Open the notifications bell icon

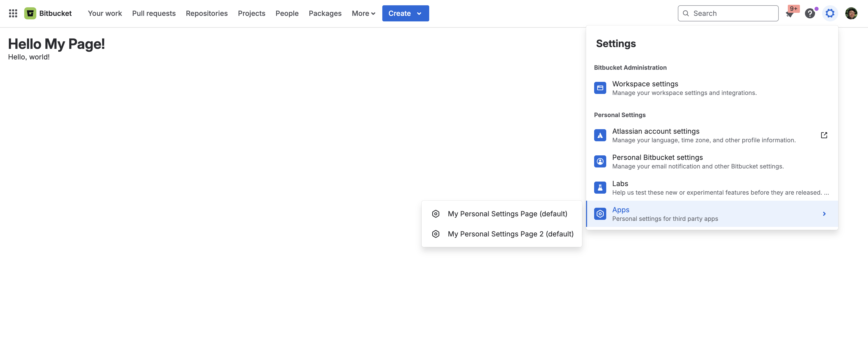790,14
